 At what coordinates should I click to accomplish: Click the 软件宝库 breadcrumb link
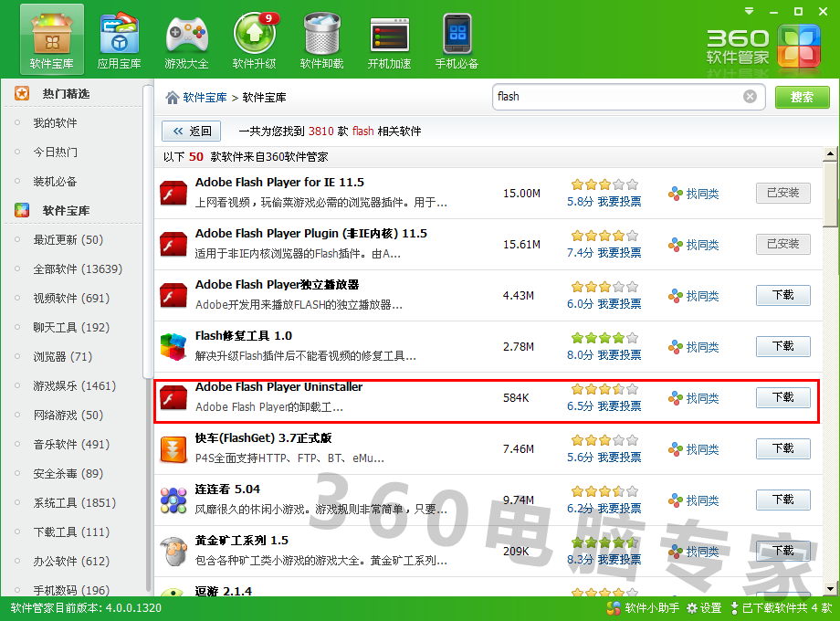pyautogui.click(x=205, y=97)
